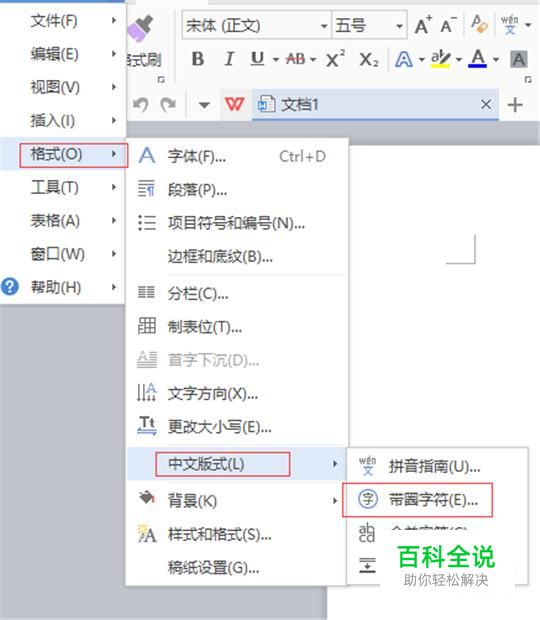The image size is (540, 620).
Task: Apply Strikethrough AB formatting
Action: tap(295, 59)
